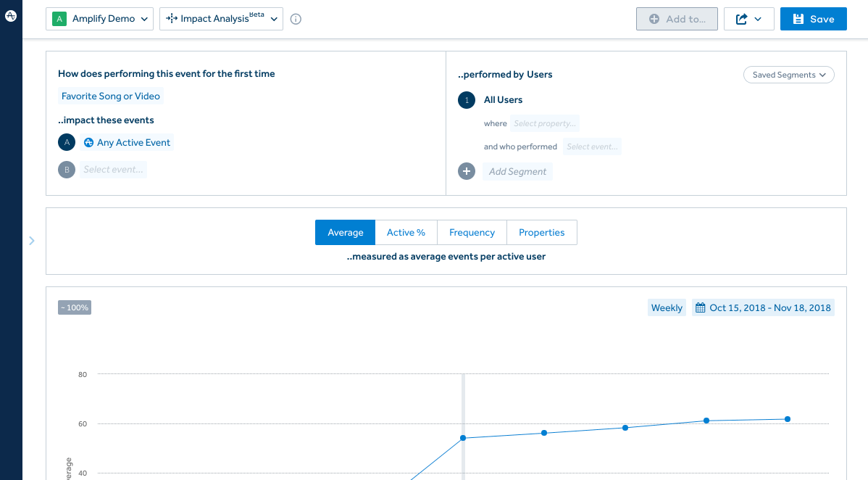The height and width of the screenshot is (480, 868).
Task: Click the Add to... button
Action: (x=676, y=20)
